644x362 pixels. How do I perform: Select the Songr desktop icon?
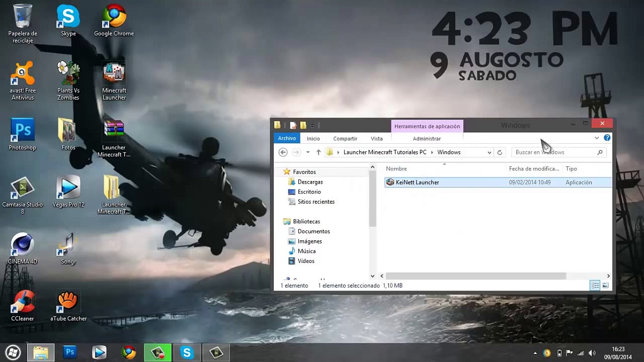(x=68, y=248)
